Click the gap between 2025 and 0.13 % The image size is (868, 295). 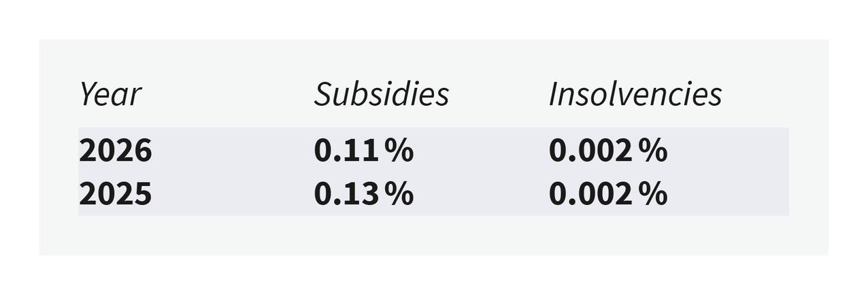(x=231, y=194)
